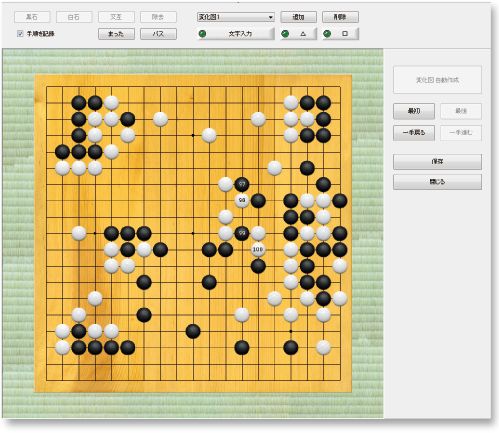Click the パス pass button
The height and width of the screenshot is (433, 499).
158,34
